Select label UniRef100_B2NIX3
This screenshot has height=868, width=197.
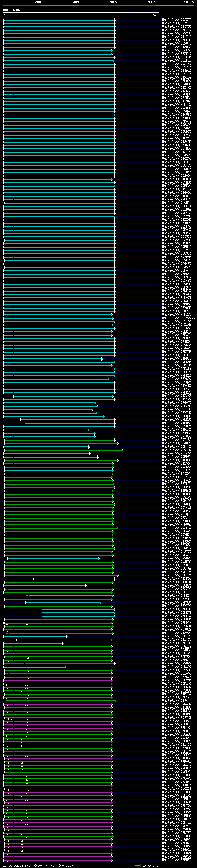177,446
